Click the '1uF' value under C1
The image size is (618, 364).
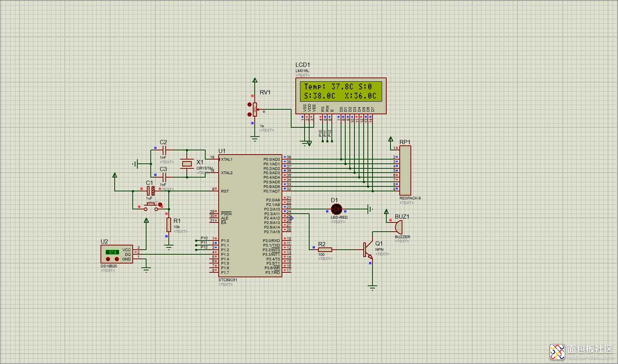149,198
